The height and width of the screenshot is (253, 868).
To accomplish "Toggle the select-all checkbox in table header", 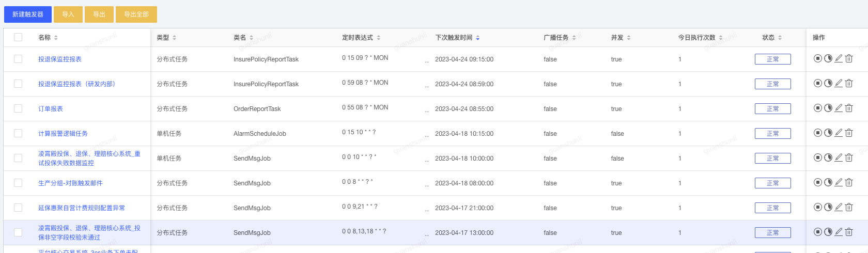I will coord(18,37).
